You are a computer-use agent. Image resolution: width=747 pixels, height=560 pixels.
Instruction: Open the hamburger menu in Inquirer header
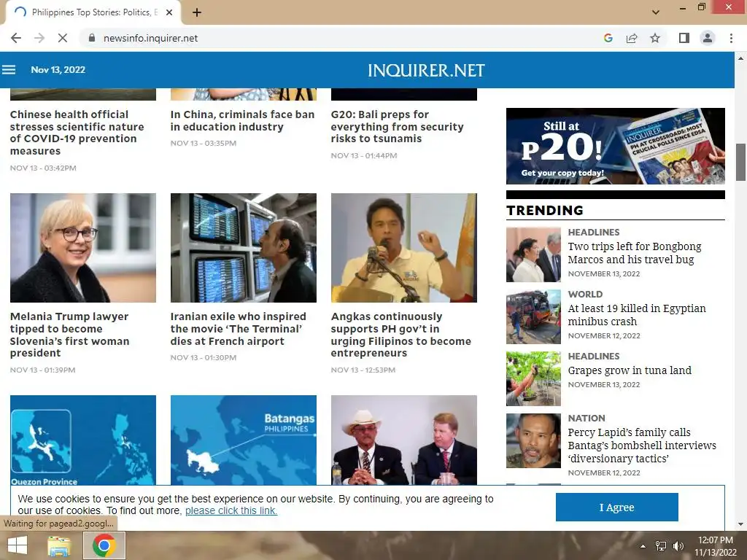(x=9, y=70)
